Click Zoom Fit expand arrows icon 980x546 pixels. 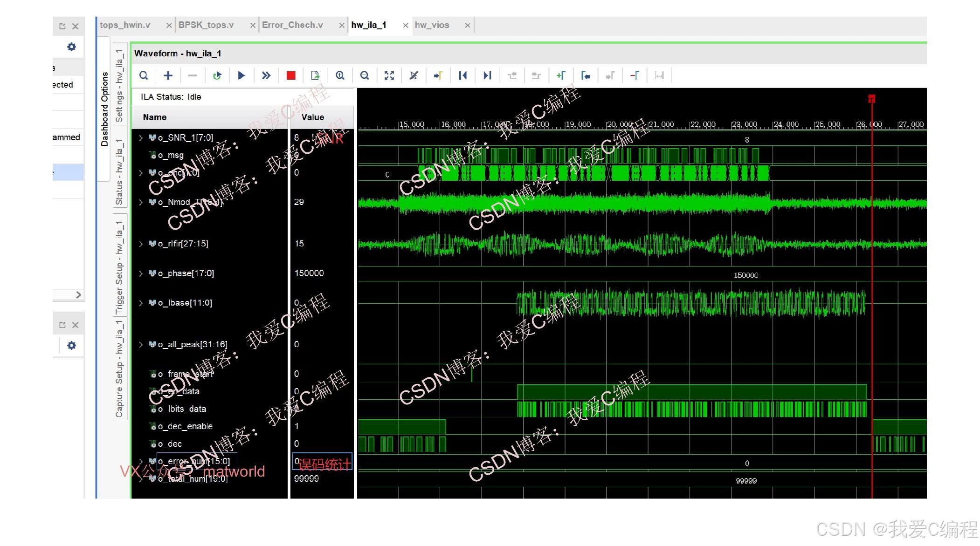[389, 75]
